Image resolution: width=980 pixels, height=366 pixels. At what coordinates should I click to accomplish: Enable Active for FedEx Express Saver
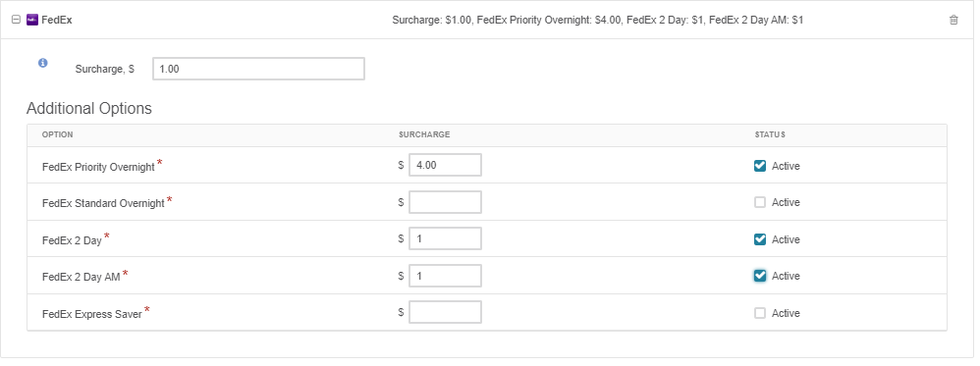coord(760,313)
